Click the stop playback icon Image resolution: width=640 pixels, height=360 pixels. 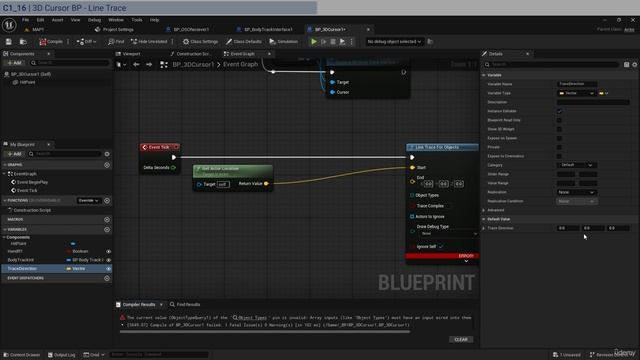click(x=333, y=42)
